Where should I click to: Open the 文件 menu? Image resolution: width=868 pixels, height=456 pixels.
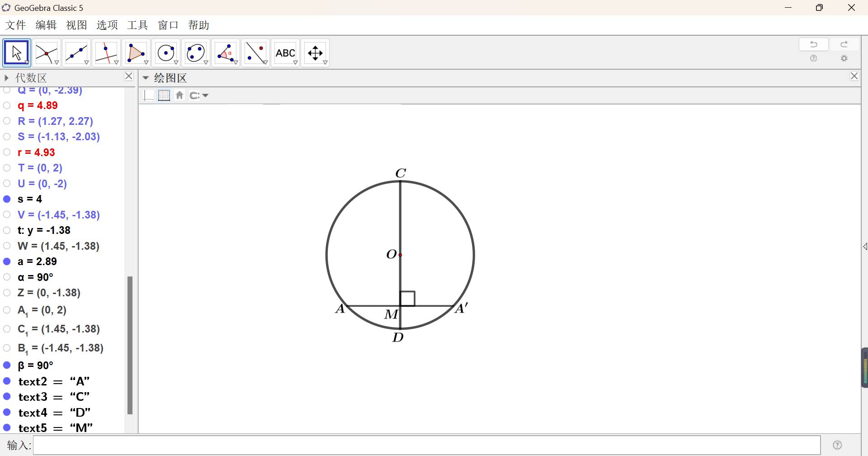click(15, 25)
